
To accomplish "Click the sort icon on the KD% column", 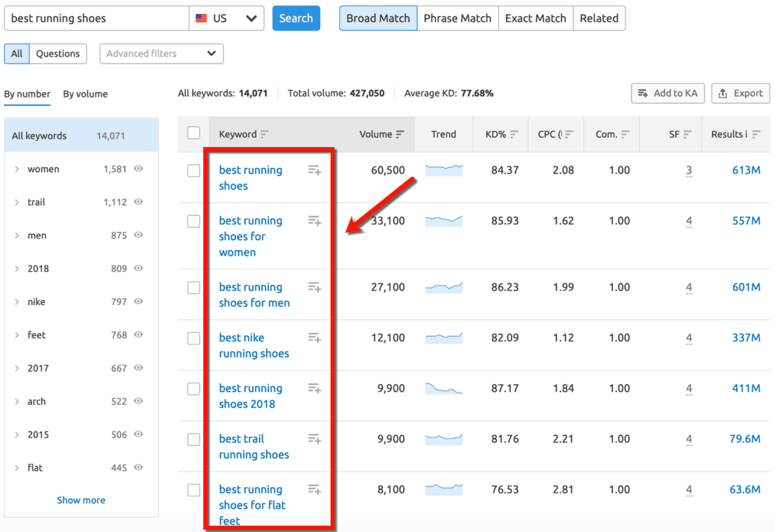I will point(515,133).
